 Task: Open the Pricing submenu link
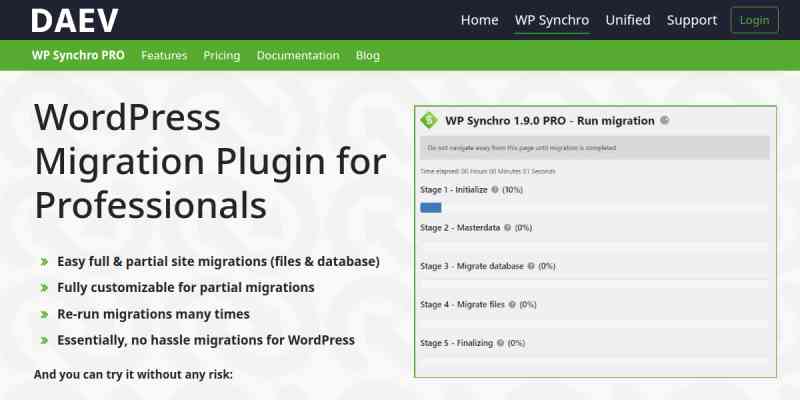(x=221, y=55)
